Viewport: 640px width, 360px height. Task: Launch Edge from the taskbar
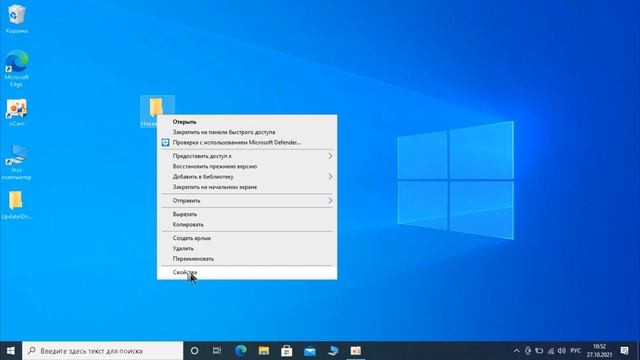[241, 351]
